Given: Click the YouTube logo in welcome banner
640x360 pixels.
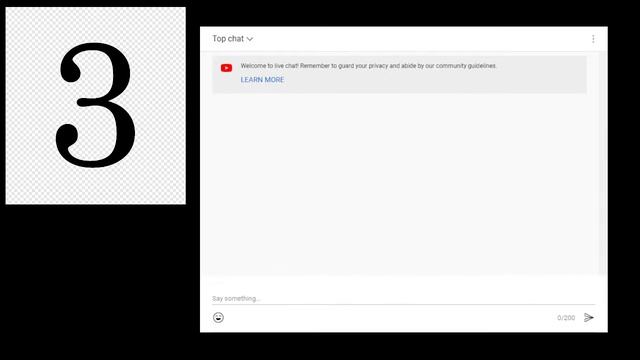Looking at the screenshot, I should pyautogui.click(x=227, y=68).
